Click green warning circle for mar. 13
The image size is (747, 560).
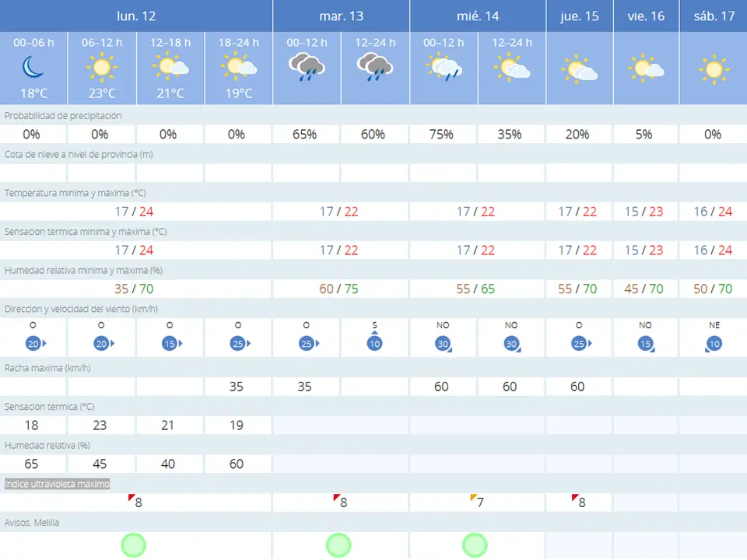pos(338,545)
